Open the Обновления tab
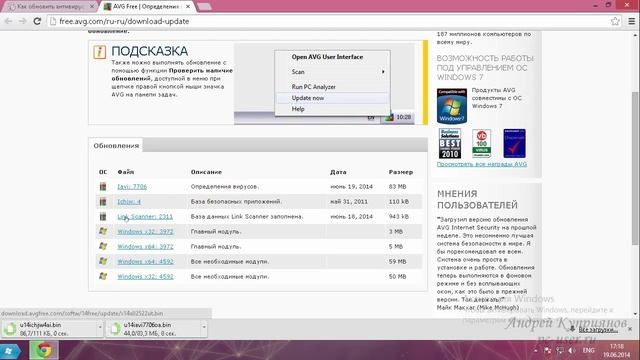 116,146
